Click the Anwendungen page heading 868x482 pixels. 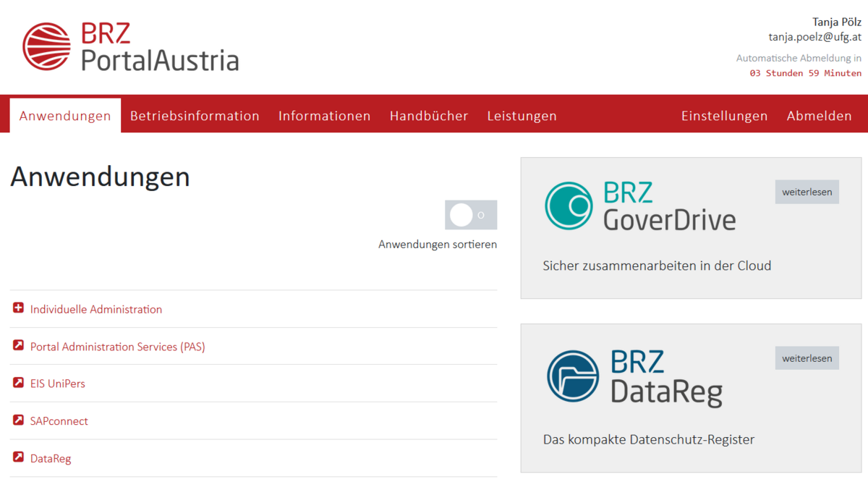[x=100, y=177]
